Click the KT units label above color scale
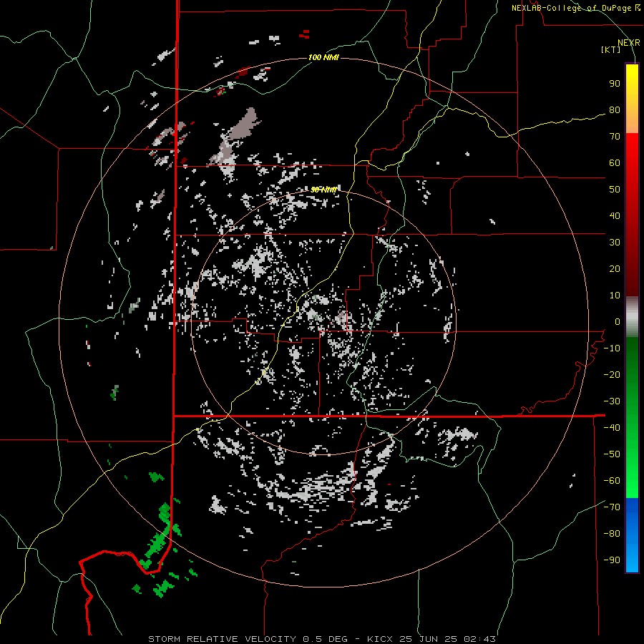644x644 pixels. tap(611, 49)
